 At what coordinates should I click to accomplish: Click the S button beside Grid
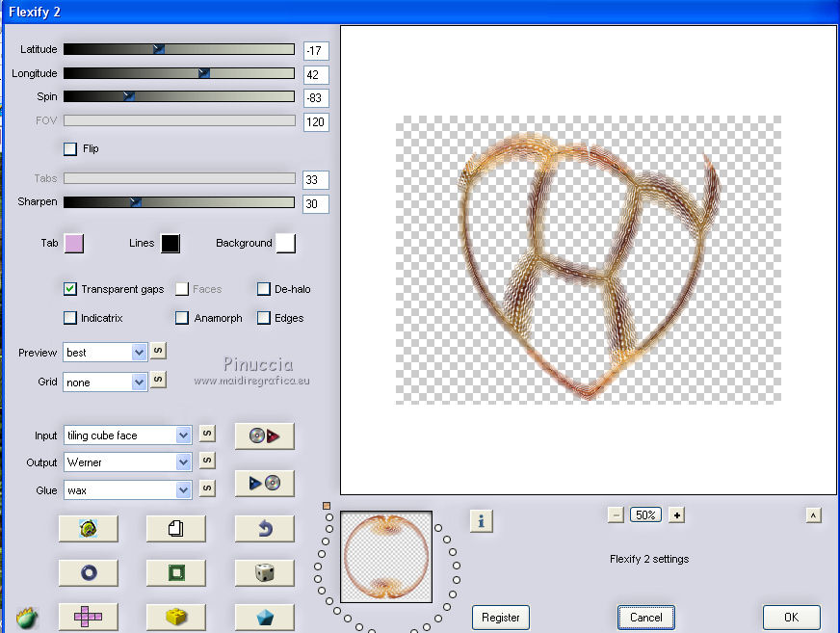(158, 380)
